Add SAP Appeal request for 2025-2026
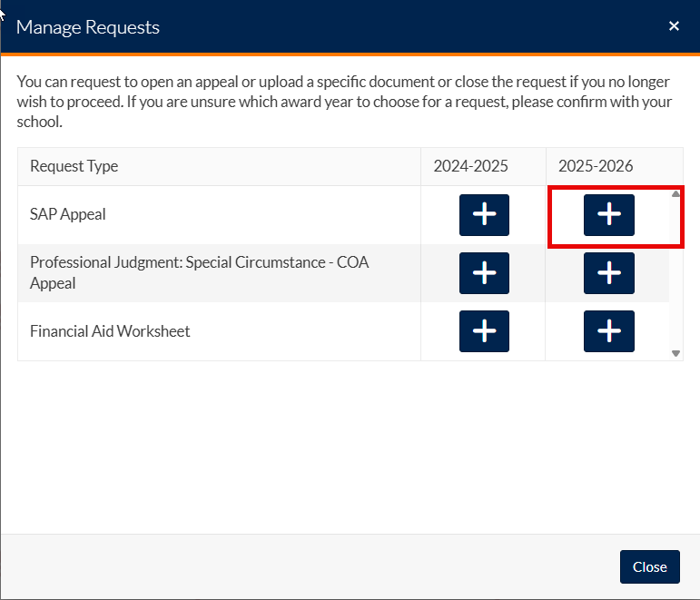The image size is (700, 600). 608,215
